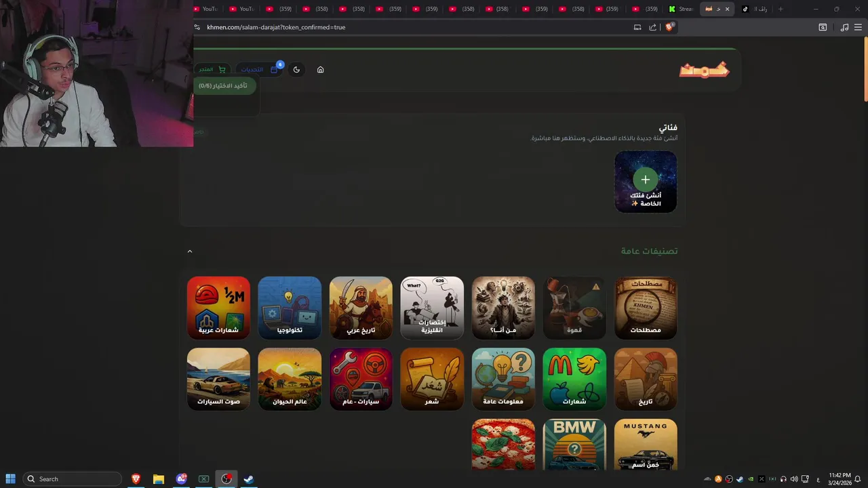Click the تصنيفات عامة heading text
This screenshot has width=868, height=488.
(649, 251)
